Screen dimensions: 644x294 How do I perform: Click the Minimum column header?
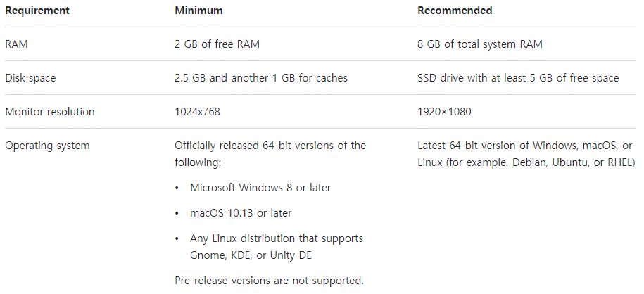point(198,11)
